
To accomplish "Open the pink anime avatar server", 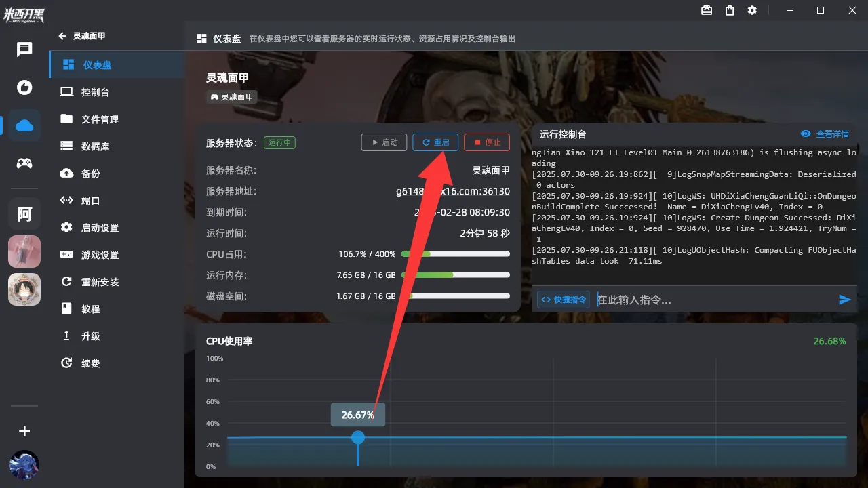I will tap(24, 252).
